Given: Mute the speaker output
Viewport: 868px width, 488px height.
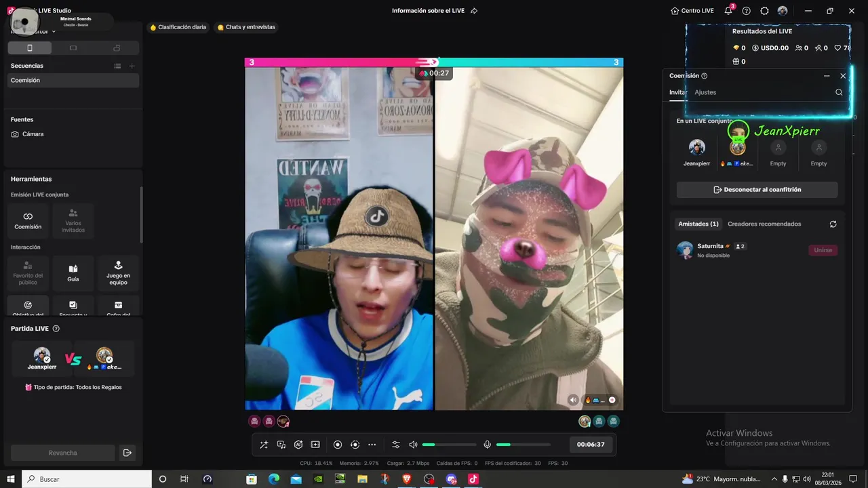Looking at the screenshot, I should pos(413,445).
